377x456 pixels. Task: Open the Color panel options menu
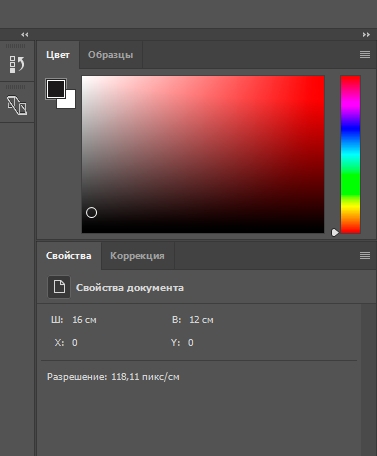coord(365,54)
